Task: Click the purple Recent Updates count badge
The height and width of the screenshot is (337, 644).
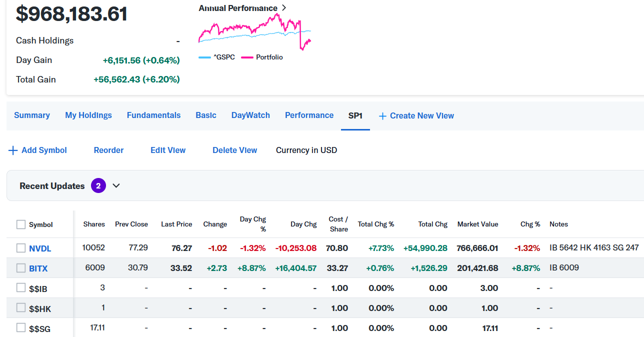Action: [98, 186]
